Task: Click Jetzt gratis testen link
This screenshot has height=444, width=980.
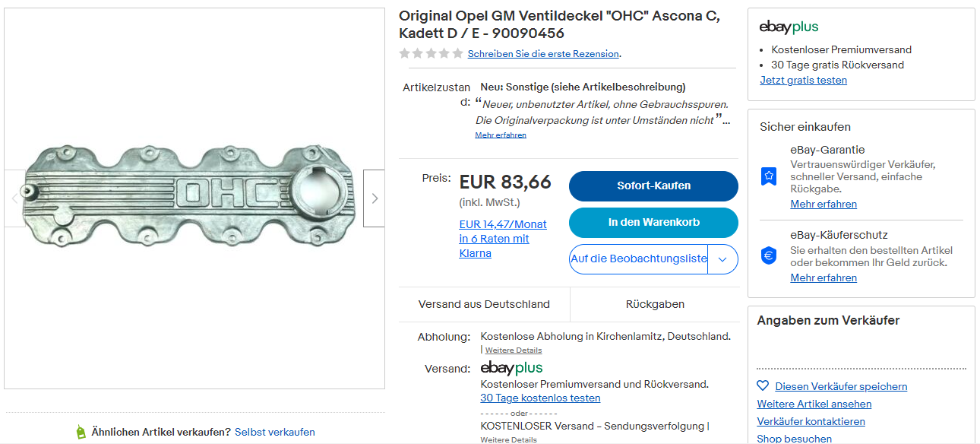Action: click(803, 81)
